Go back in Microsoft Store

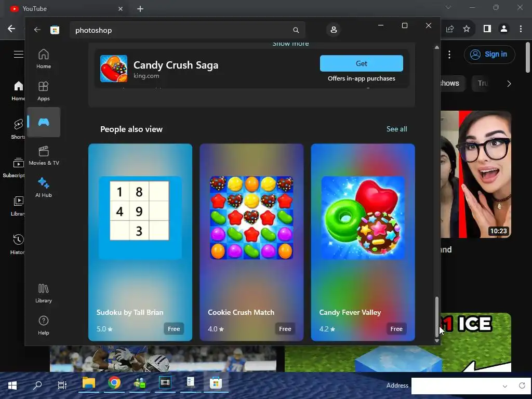[37, 30]
